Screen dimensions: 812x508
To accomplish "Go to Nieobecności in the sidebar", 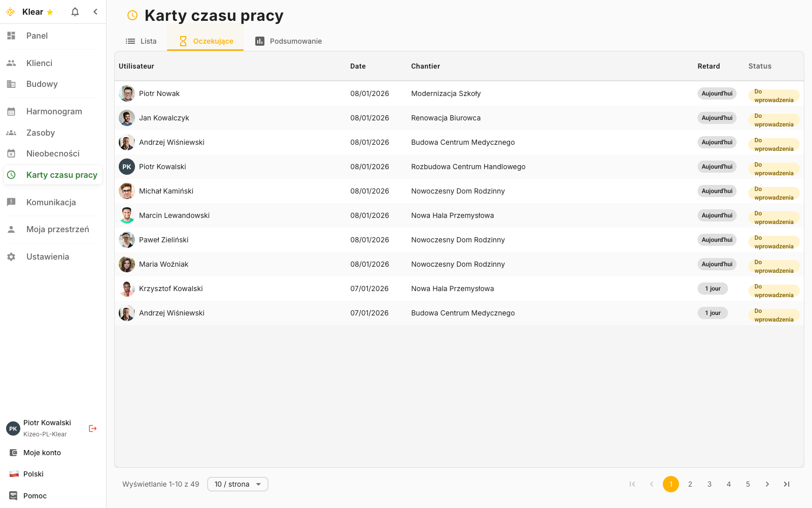I will [53, 153].
